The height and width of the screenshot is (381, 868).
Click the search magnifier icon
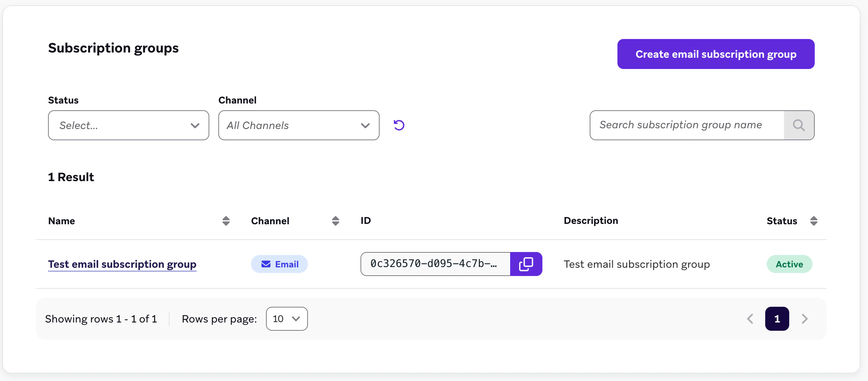[799, 125]
